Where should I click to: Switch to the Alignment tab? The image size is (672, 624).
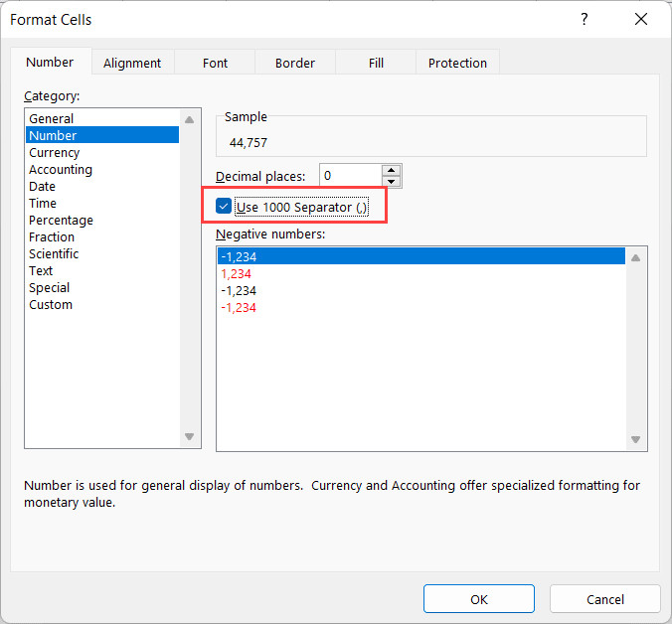132,63
